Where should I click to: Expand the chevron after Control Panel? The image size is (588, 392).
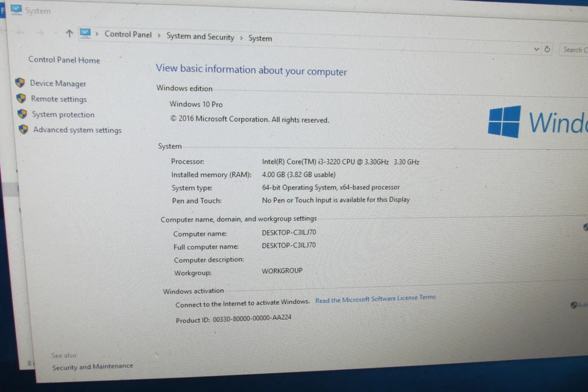[158, 36]
